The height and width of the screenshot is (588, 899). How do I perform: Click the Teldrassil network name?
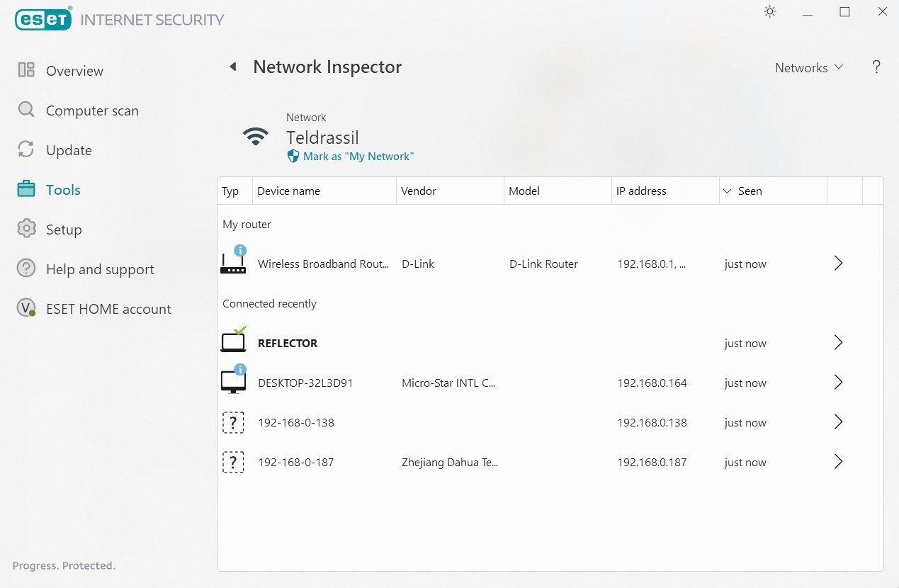point(322,137)
